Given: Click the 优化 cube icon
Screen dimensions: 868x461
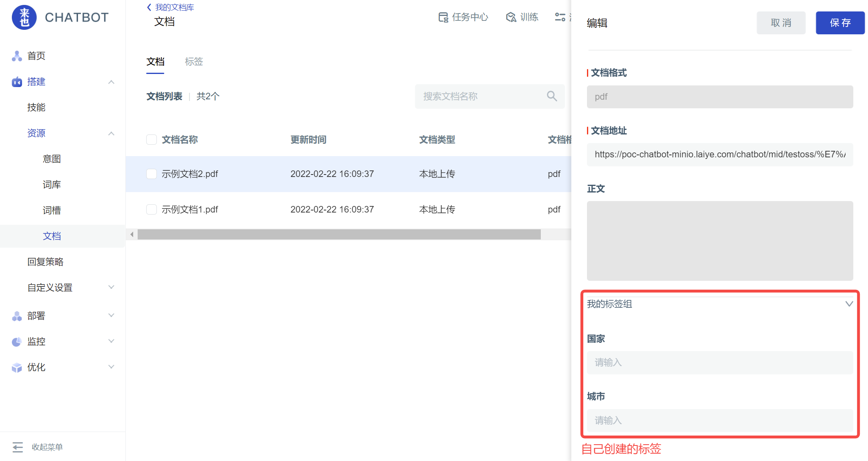Looking at the screenshot, I should 17,367.
